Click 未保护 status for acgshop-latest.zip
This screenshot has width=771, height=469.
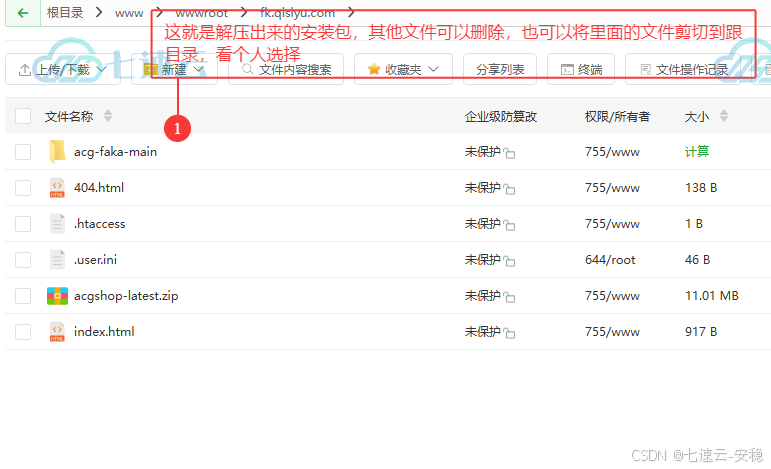[482, 296]
